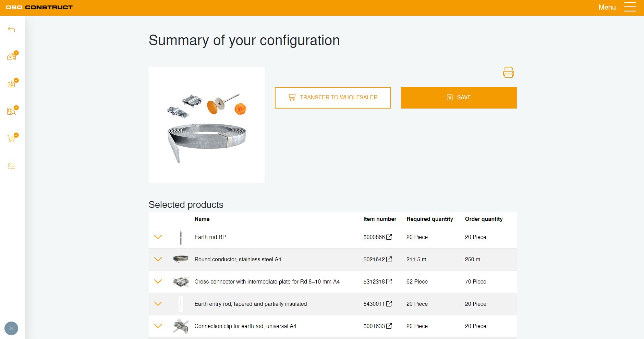644x339 pixels.
Task: Expand the Round conductor stainless steel row
Action: point(158,259)
